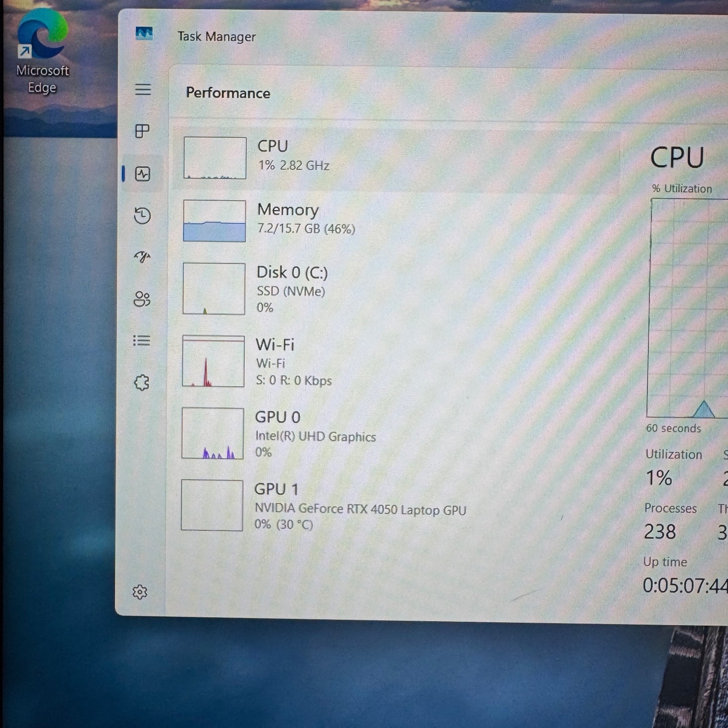Open Task Manager settings gear
The image size is (728, 728).
140,592
